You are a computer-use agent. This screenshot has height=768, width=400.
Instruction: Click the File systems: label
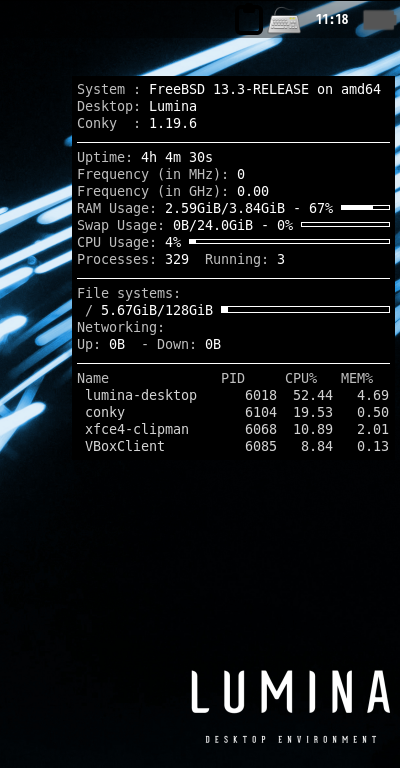pos(129,293)
